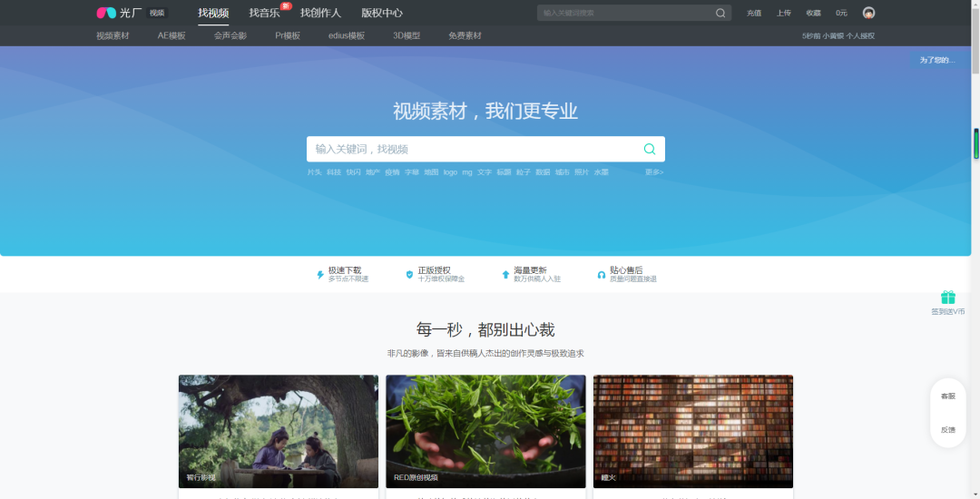Click the headphone 贴心售后 icon

click(602, 275)
